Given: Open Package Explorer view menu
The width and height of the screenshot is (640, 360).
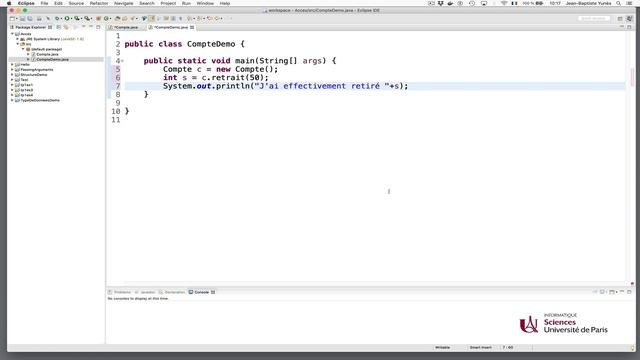Looking at the screenshot, I should (x=84, y=27).
